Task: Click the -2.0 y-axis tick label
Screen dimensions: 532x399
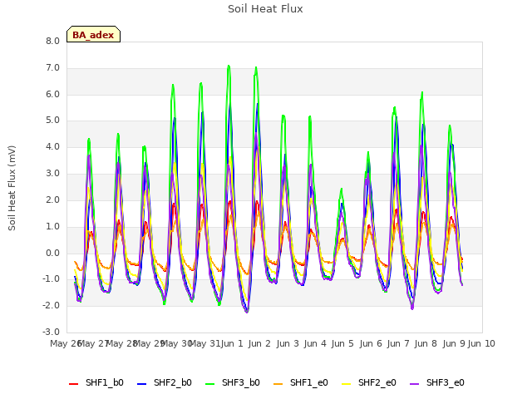Action: tap(51, 305)
